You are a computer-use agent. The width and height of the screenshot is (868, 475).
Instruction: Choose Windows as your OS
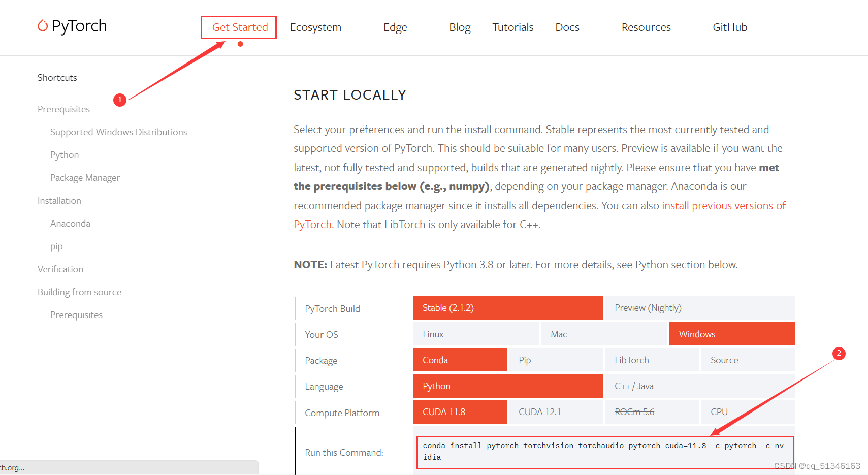pyautogui.click(x=732, y=334)
